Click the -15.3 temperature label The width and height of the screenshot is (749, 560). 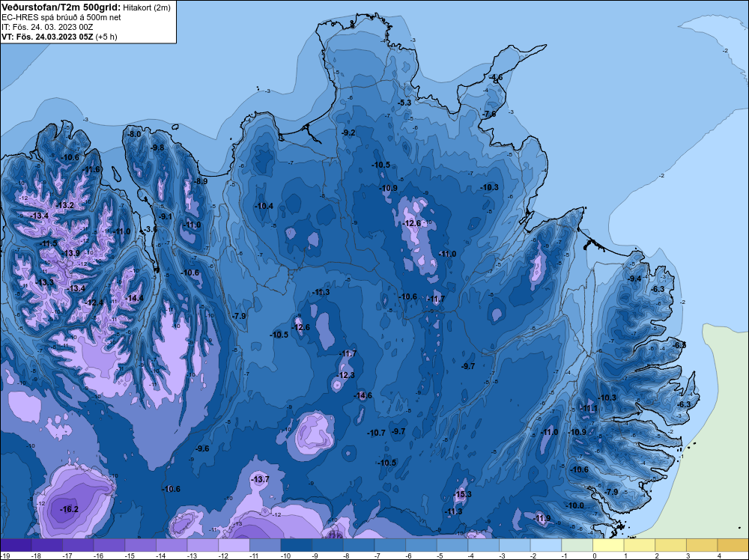coord(462,494)
